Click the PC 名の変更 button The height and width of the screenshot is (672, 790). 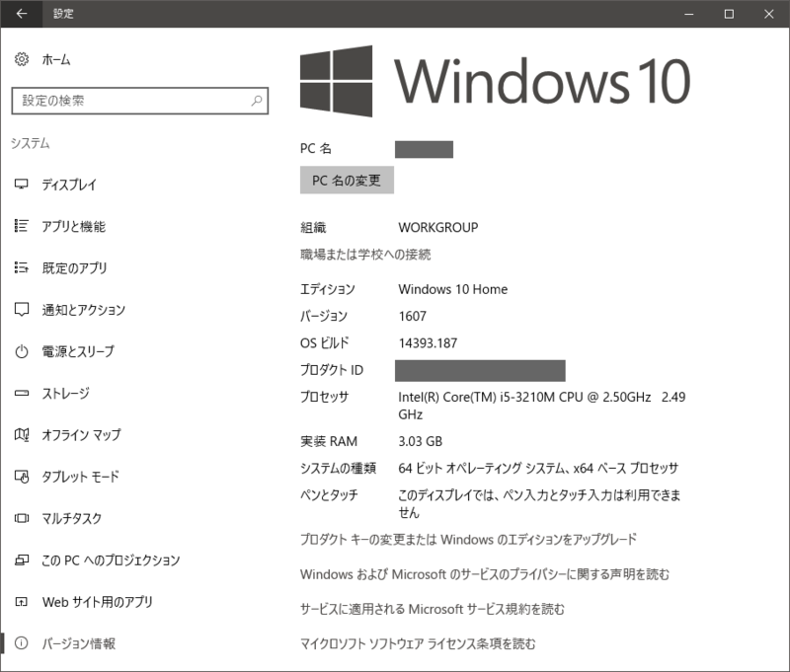coord(347,181)
